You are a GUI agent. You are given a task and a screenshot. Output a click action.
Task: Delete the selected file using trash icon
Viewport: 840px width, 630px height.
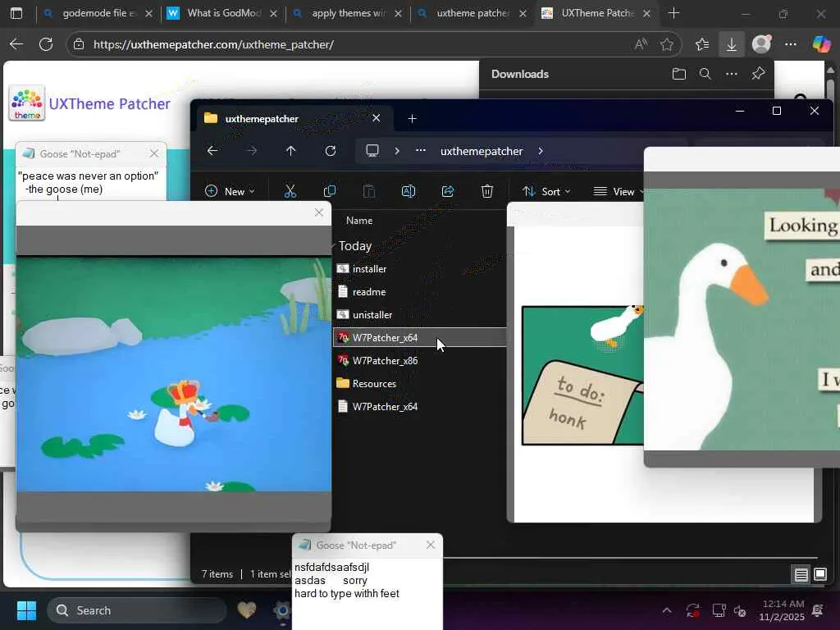point(487,191)
